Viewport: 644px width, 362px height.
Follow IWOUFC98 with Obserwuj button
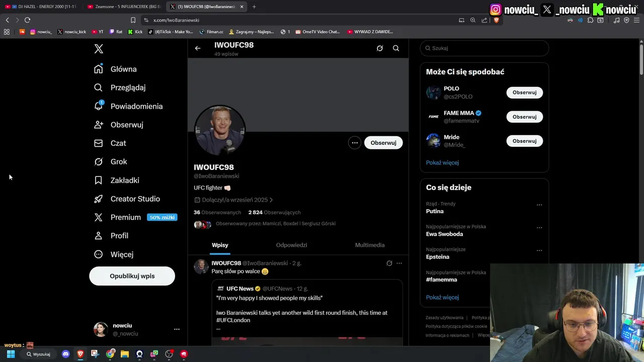coord(383,143)
